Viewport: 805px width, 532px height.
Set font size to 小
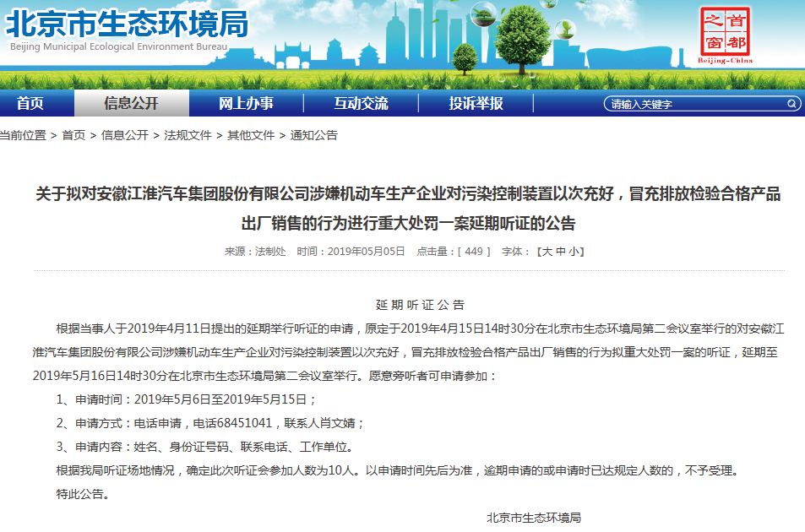click(574, 252)
